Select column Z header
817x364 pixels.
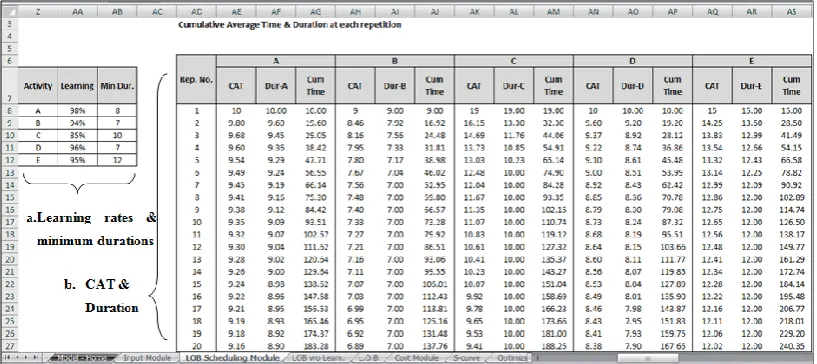tap(38, 11)
